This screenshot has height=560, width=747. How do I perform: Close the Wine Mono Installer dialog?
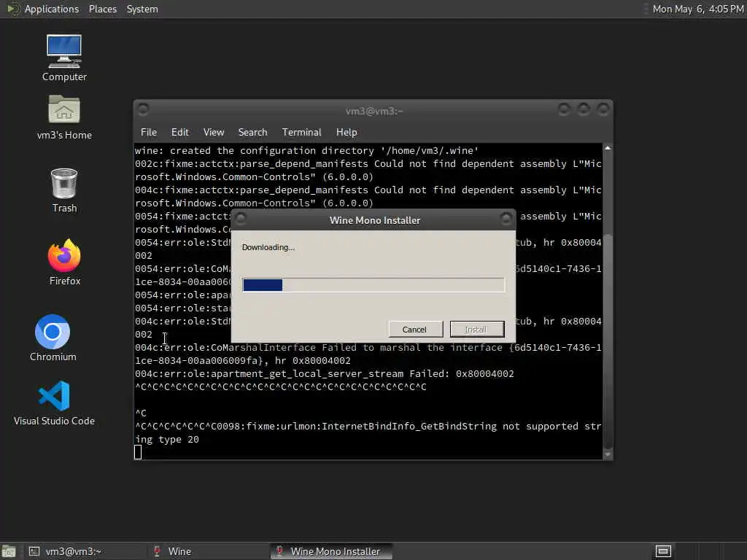tap(506, 219)
